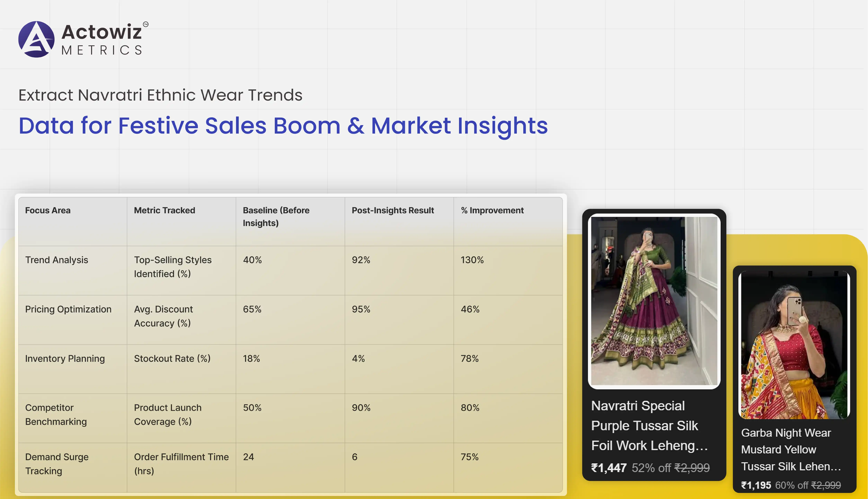Click the Trend Analysis row label
868x499 pixels.
coord(56,260)
